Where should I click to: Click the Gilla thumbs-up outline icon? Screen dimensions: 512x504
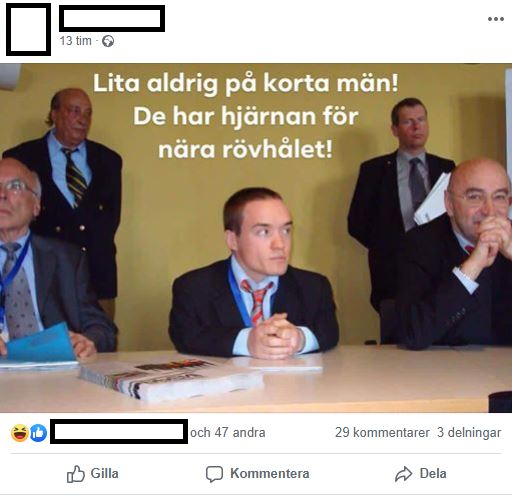coord(76,474)
